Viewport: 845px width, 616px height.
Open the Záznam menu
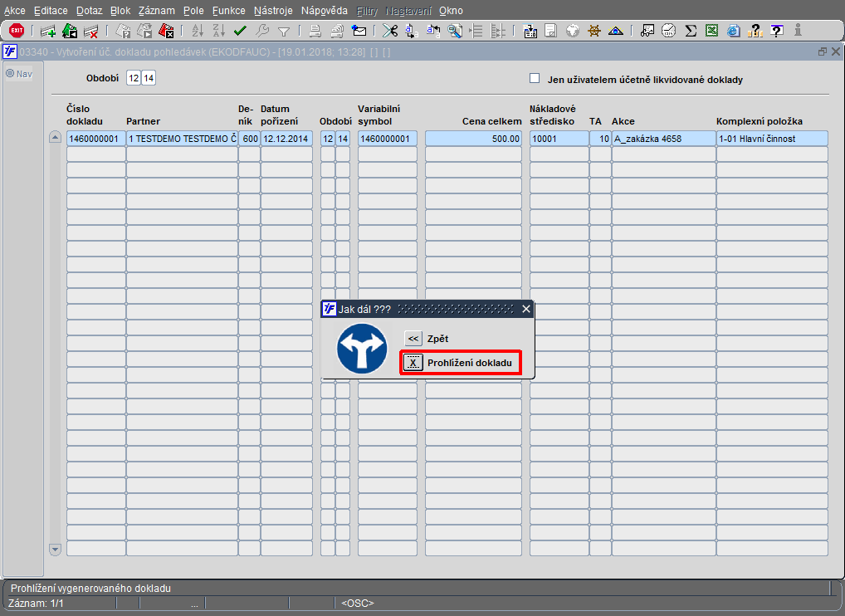pos(158,11)
